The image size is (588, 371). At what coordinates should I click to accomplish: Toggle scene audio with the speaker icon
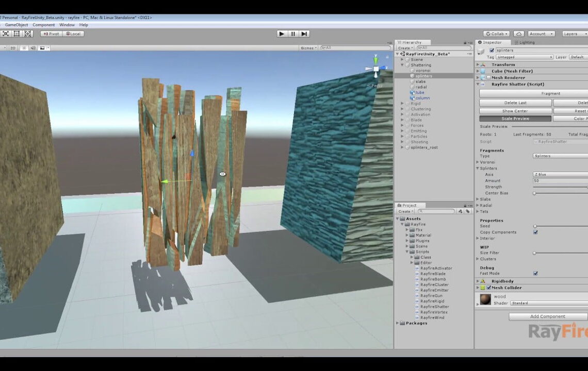click(32, 48)
